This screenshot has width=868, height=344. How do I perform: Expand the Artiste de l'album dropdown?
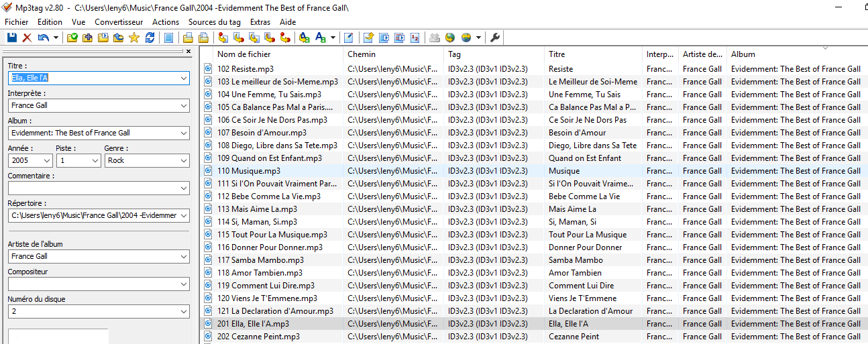[x=184, y=256]
